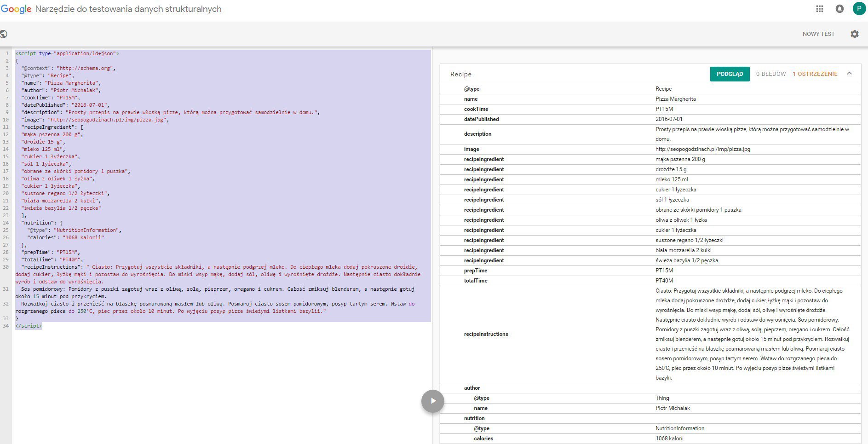Viewport: 868px width, 444px height.
Task: Click the 'Thing' author type value
Action: coord(662,398)
